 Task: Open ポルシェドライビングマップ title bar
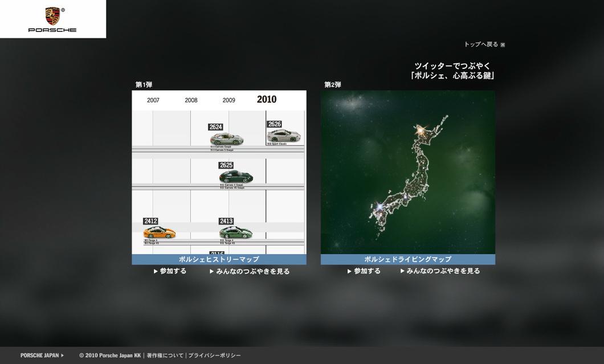pos(407,259)
